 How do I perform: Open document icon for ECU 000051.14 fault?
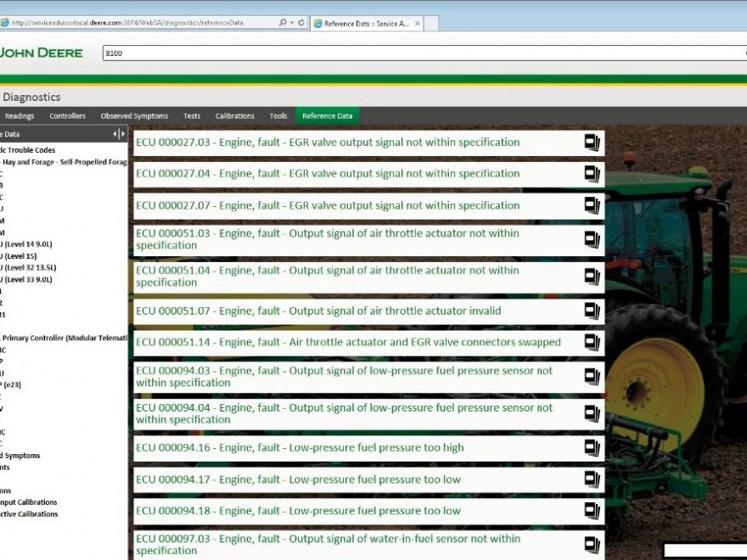click(593, 343)
